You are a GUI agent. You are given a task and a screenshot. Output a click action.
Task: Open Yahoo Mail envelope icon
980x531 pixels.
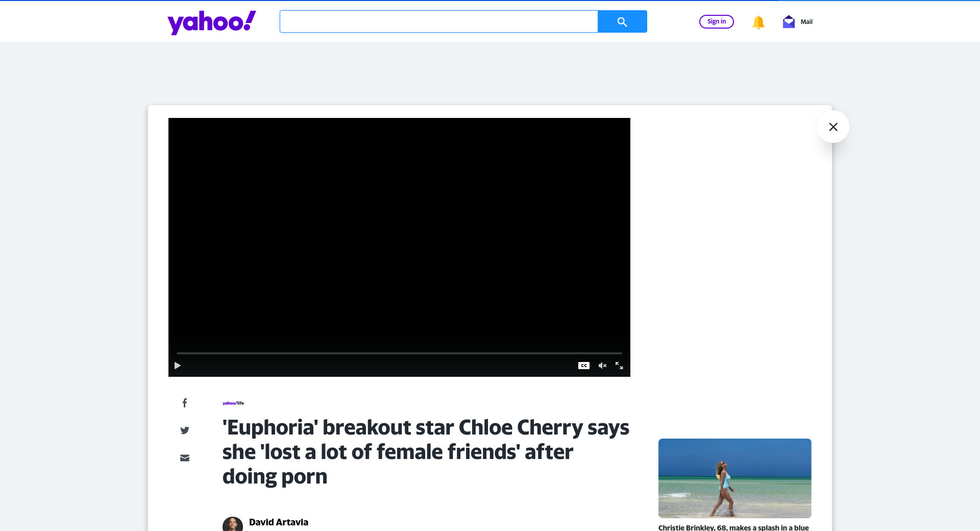pyautogui.click(x=789, y=21)
